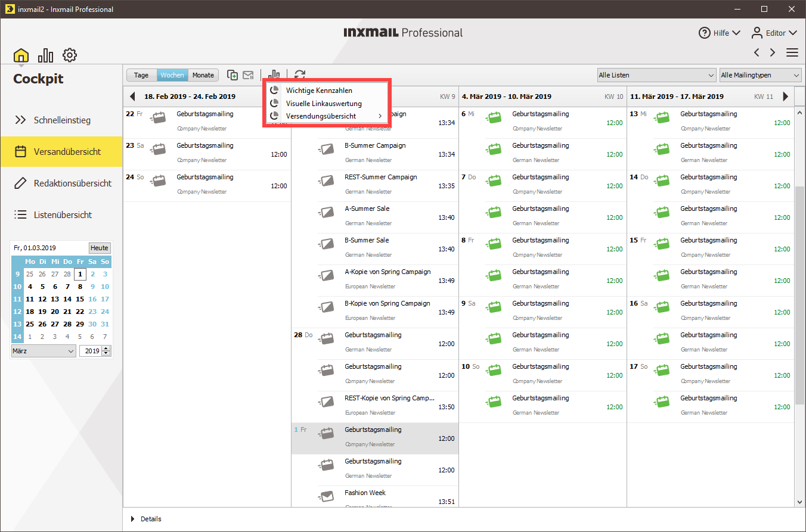Open the Alle Listen dropdown
The width and height of the screenshot is (806, 532).
coord(656,75)
